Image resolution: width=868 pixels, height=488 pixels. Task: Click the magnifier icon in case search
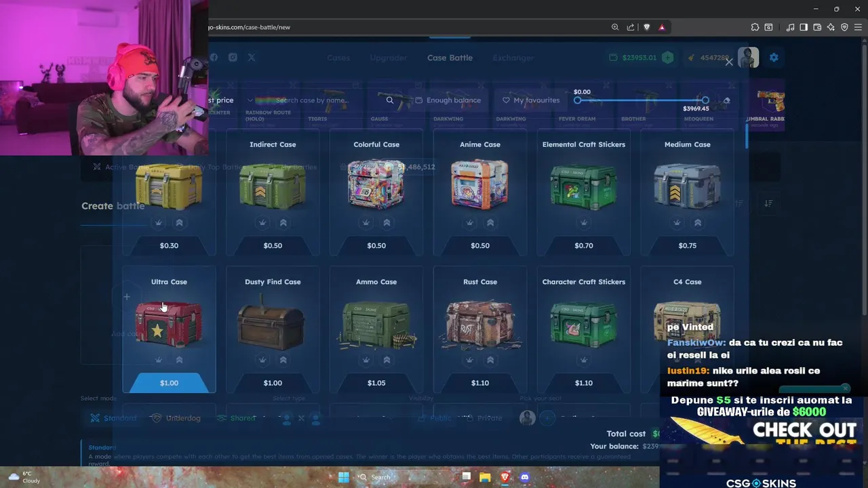(390, 100)
